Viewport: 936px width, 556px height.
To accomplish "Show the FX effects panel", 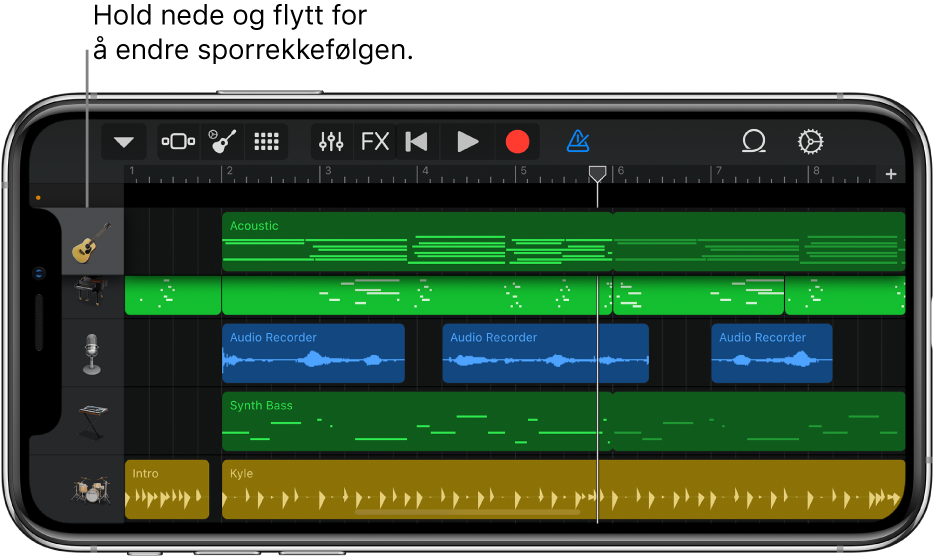I will [x=375, y=142].
